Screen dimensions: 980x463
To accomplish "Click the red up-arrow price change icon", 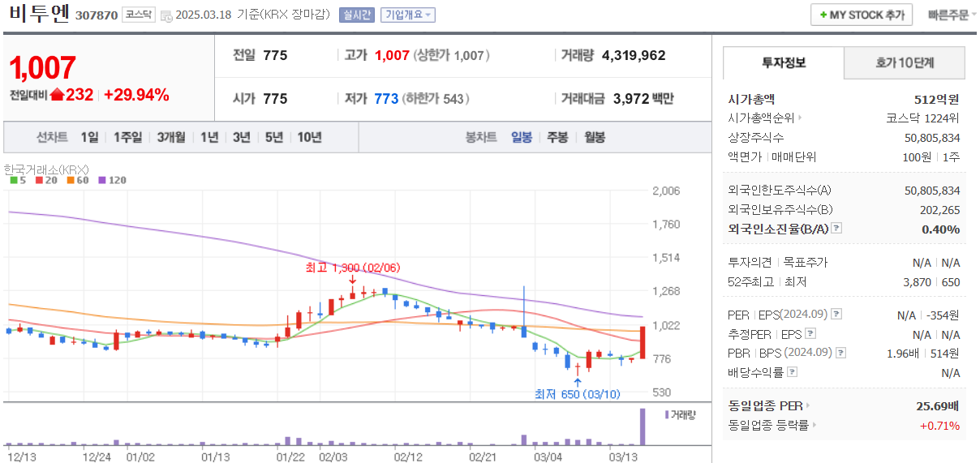I will point(57,95).
